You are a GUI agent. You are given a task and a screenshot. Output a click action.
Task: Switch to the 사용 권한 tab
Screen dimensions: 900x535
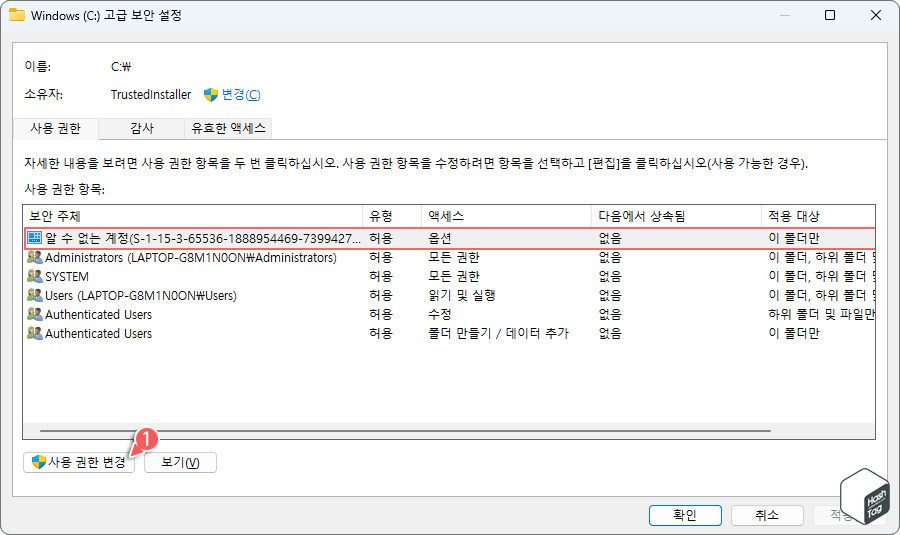coord(56,129)
